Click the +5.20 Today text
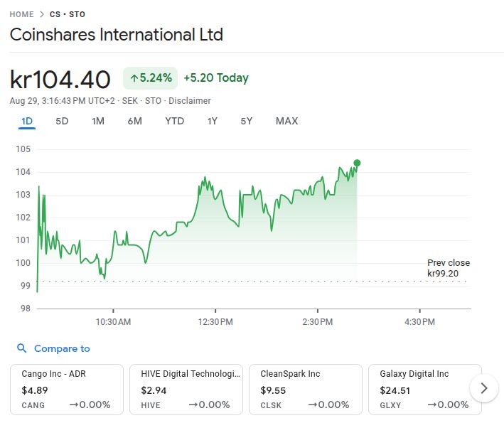 pos(216,77)
